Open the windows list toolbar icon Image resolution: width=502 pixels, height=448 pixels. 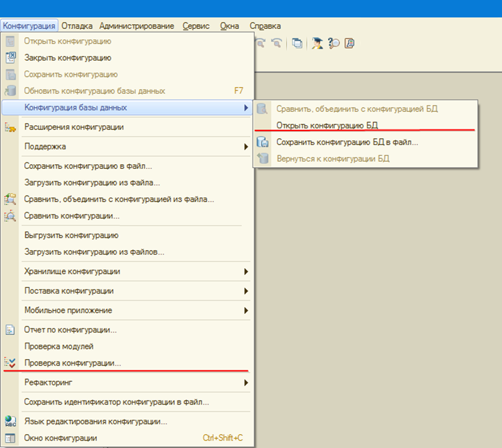[x=298, y=43]
